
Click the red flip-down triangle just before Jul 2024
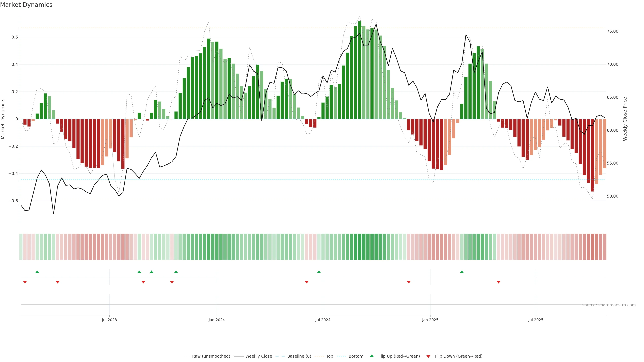(307, 282)
